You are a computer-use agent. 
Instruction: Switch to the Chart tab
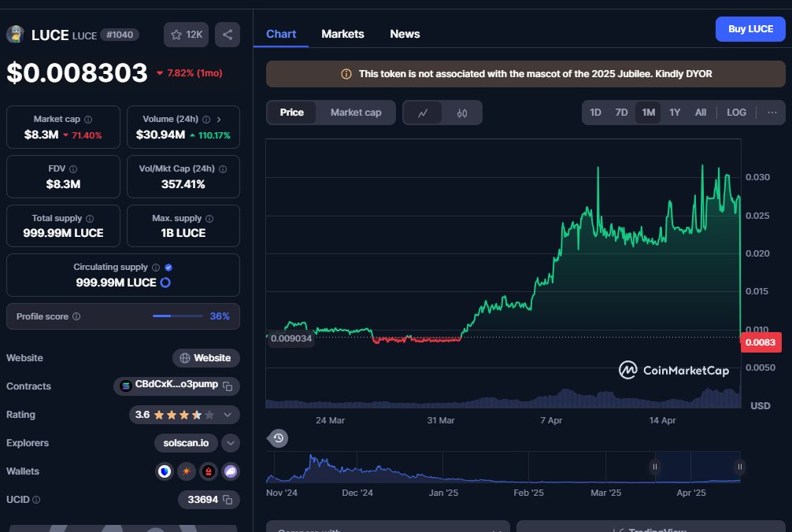coord(281,35)
